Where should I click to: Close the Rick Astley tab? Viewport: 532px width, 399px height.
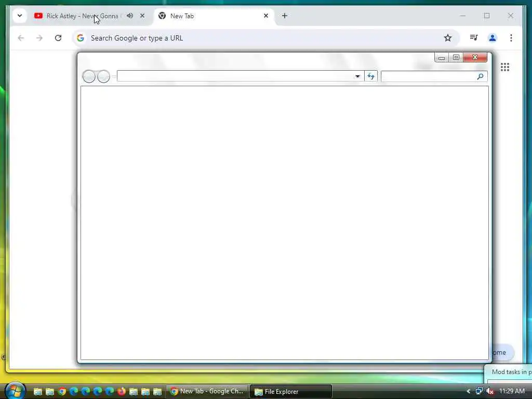pyautogui.click(x=142, y=16)
